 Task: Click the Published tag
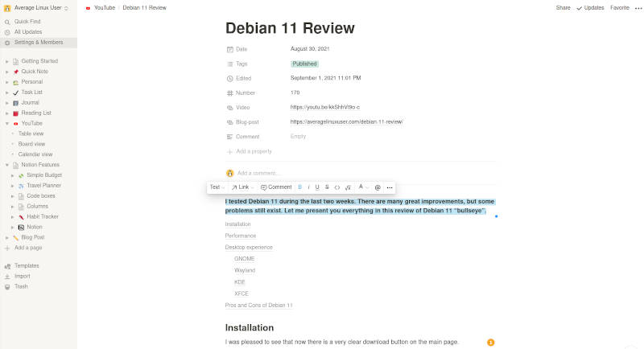pos(304,64)
